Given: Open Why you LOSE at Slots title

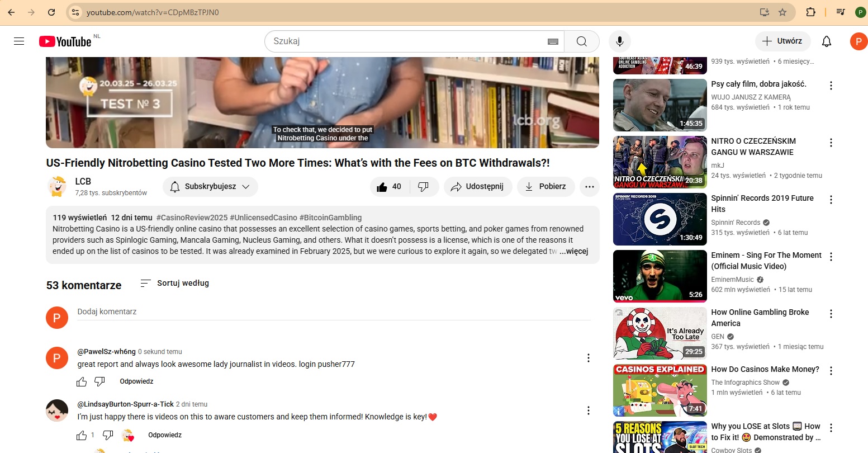Looking at the screenshot, I should tap(766, 432).
